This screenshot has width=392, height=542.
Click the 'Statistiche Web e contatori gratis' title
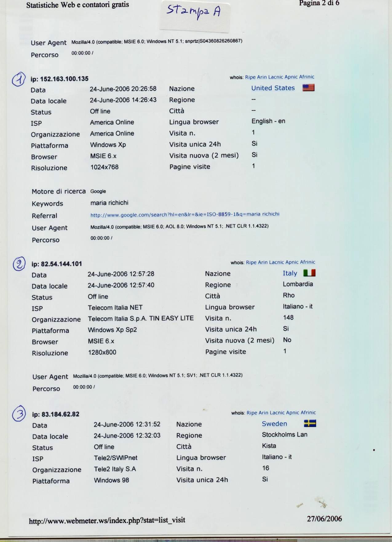point(77,5)
